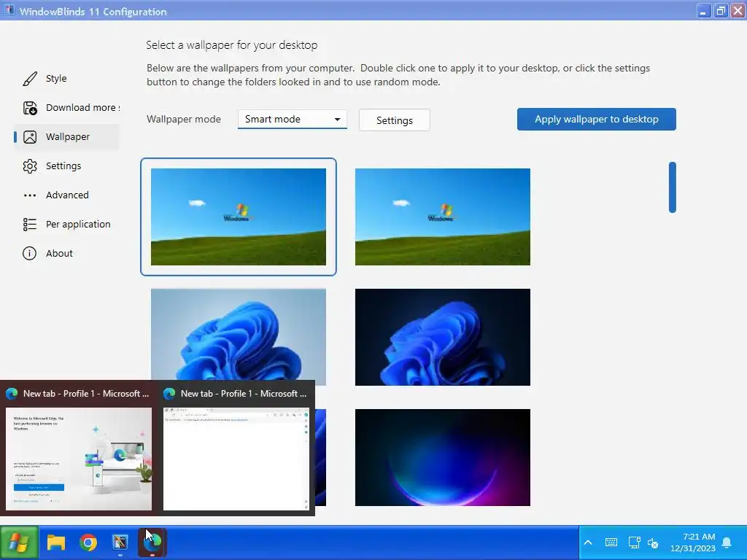Click the network tray icon
The image size is (747, 560).
point(634,542)
